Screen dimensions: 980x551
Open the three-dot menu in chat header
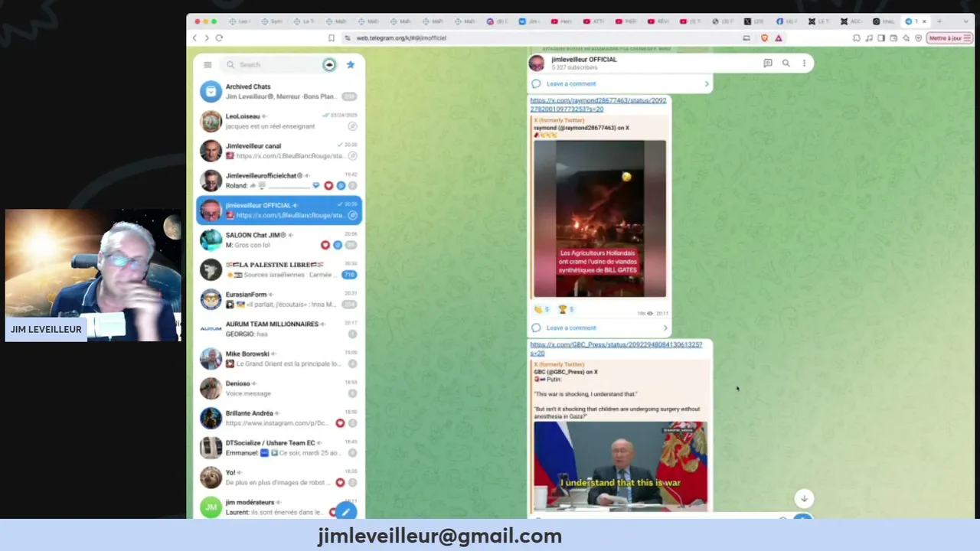click(804, 64)
